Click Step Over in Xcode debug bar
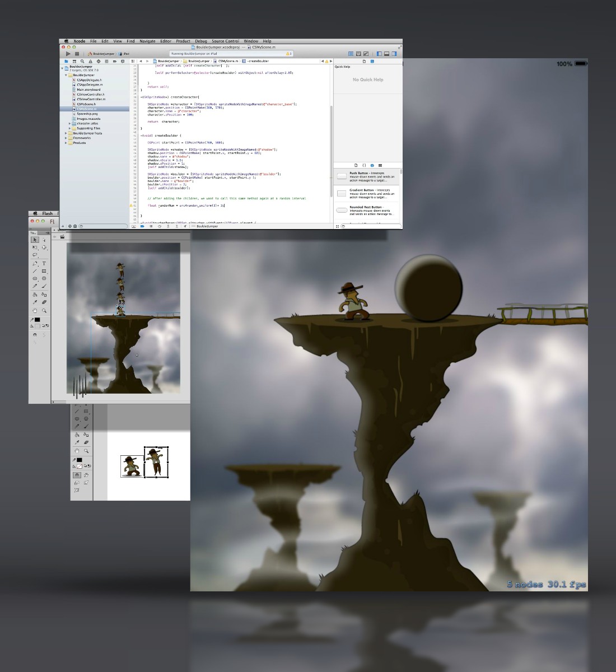 pyautogui.click(x=159, y=226)
